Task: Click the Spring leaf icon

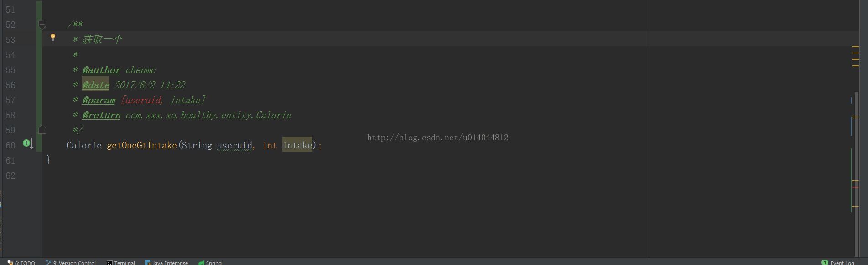Action: tap(201, 262)
